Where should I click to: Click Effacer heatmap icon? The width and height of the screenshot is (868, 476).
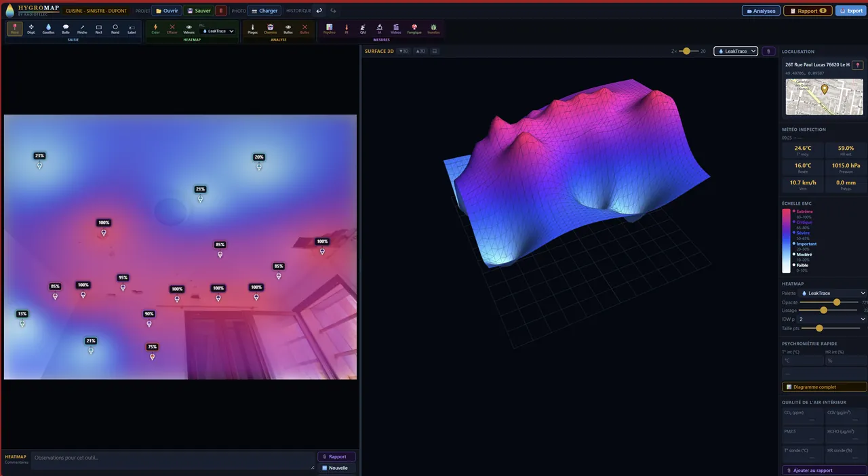[172, 28]
